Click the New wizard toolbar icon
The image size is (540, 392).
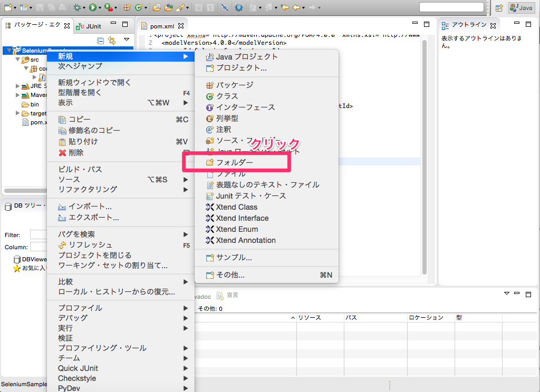pyautogui.click(x=8, y=7)
